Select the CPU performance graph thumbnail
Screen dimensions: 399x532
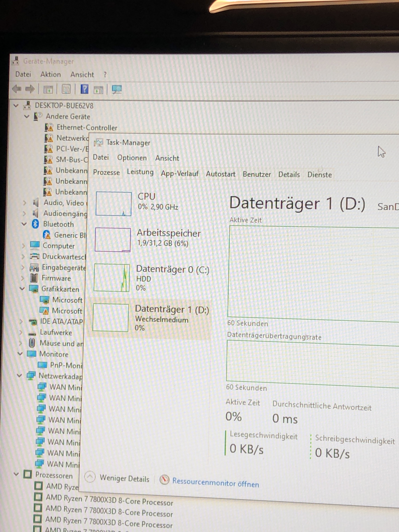coord(113,204)
